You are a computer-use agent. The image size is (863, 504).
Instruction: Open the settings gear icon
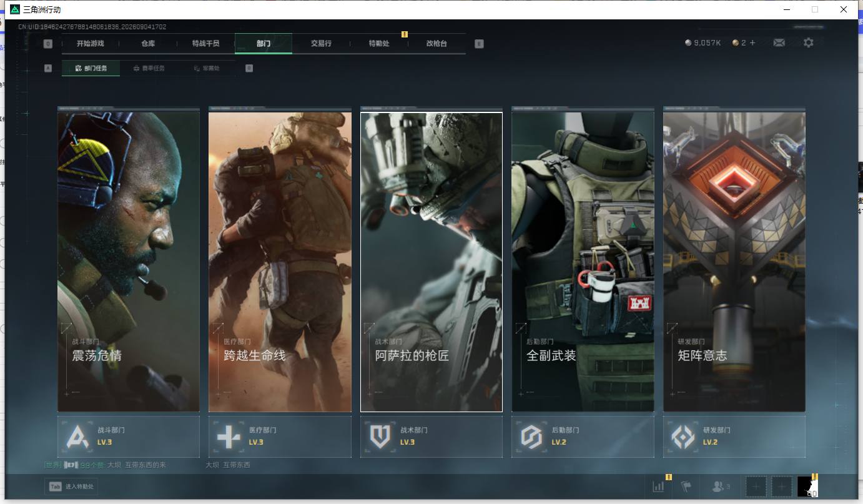coord(809,43)
